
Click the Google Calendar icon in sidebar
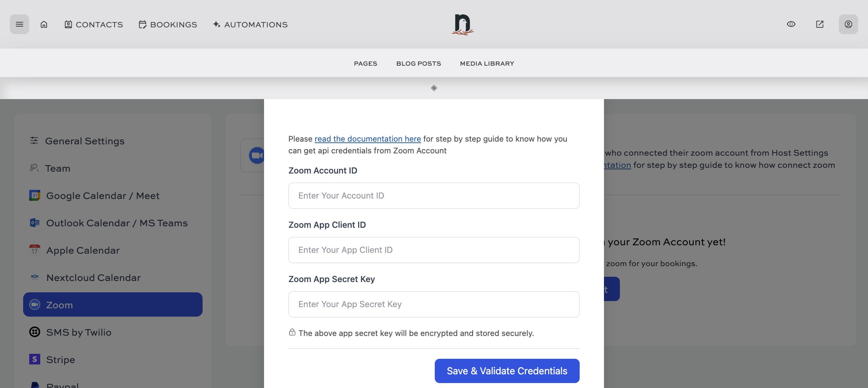[35, 195]
